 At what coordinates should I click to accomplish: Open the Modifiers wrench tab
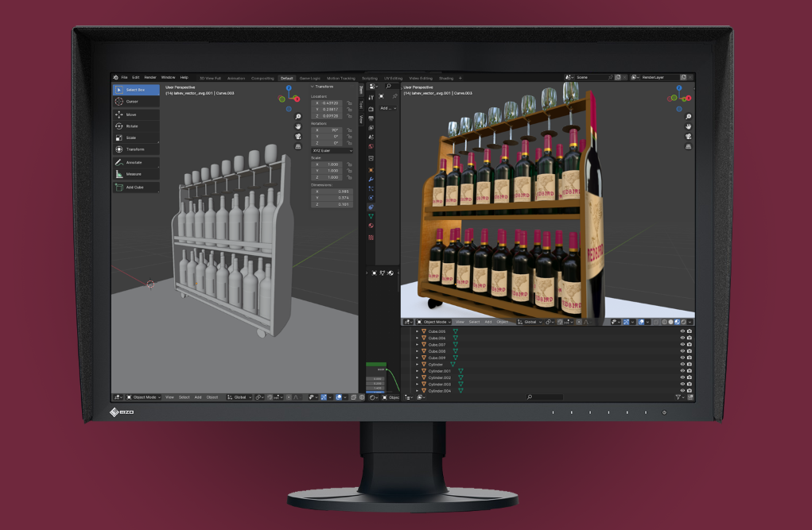coord(371,179)
